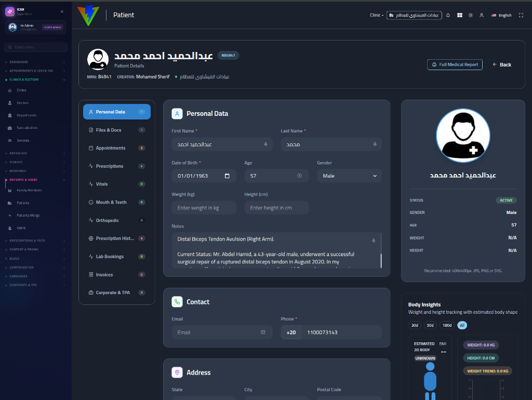Open the English language selector

coord(501,15)
